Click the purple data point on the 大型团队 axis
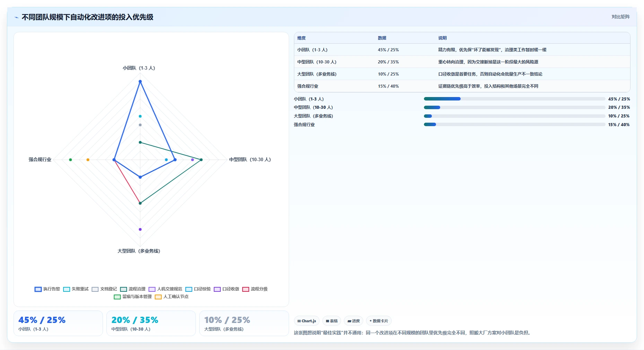Image resolution: width=644 pixels, height=350 pixels. tap(140, 229)
